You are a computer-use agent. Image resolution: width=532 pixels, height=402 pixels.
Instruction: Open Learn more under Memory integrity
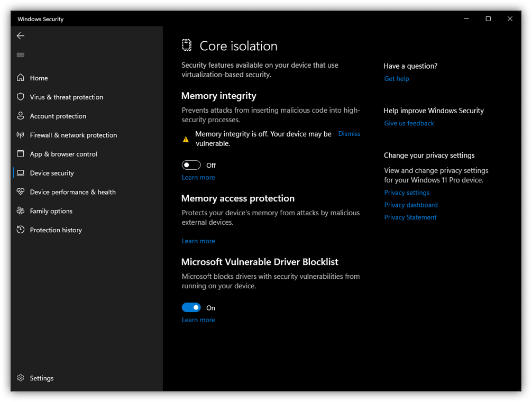coord(198,177)
